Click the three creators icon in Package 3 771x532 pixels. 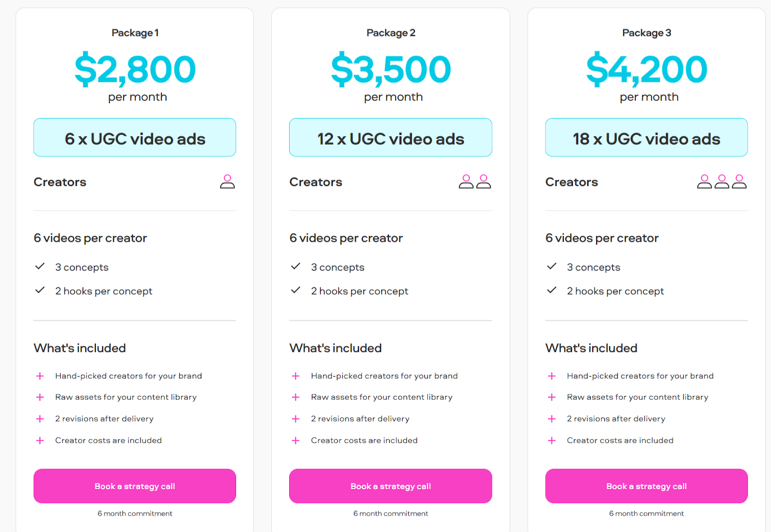[722, 182]
